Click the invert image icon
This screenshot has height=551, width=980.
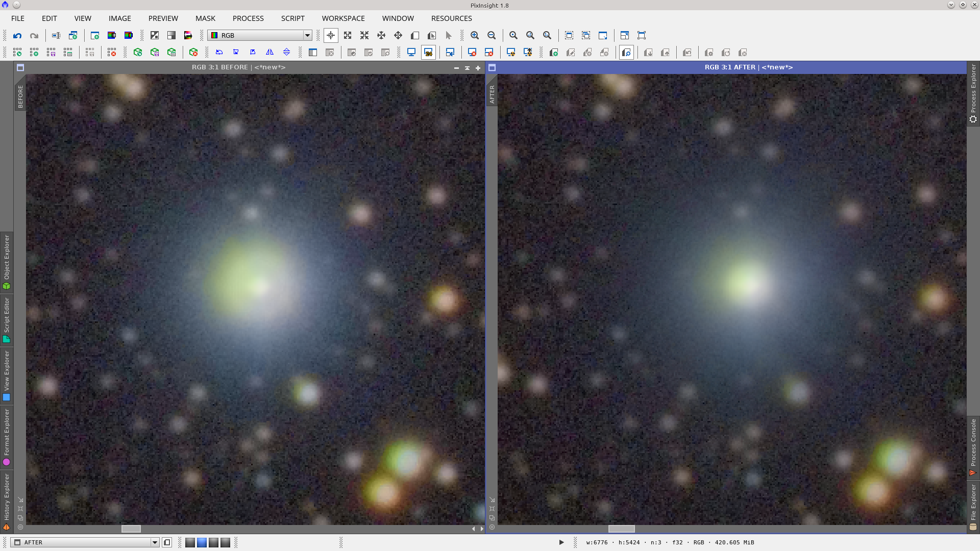click(x=155, y=36)
